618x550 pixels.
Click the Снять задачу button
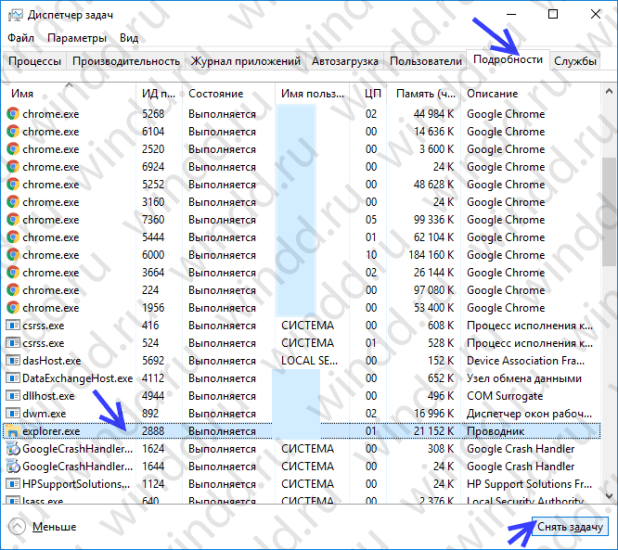point(570,527)
